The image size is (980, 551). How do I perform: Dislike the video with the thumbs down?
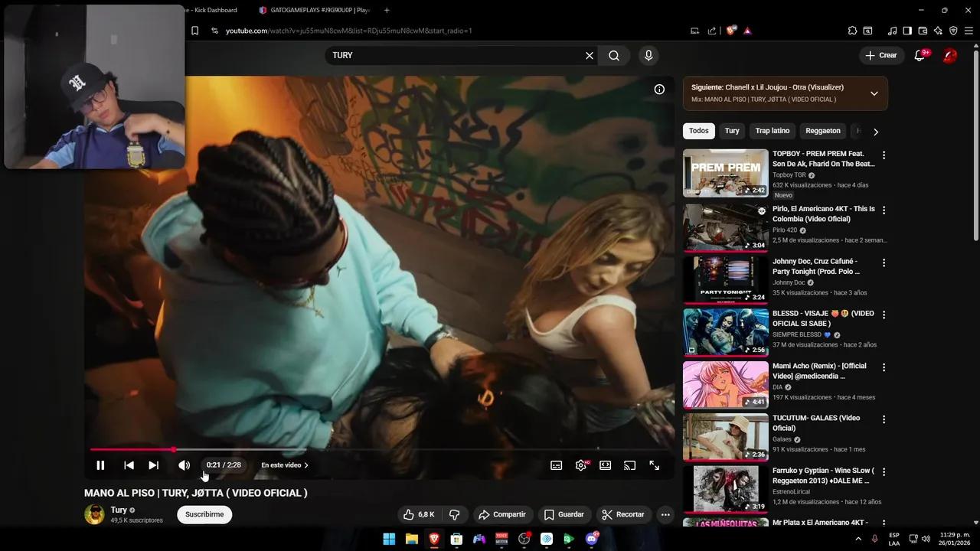(x=455, y=514)
